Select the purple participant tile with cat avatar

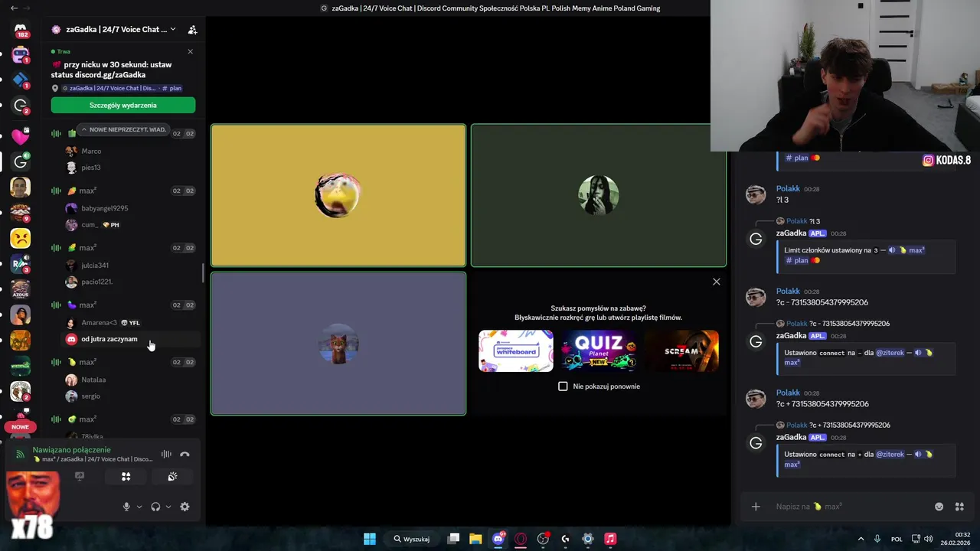(x=338, y=344)
